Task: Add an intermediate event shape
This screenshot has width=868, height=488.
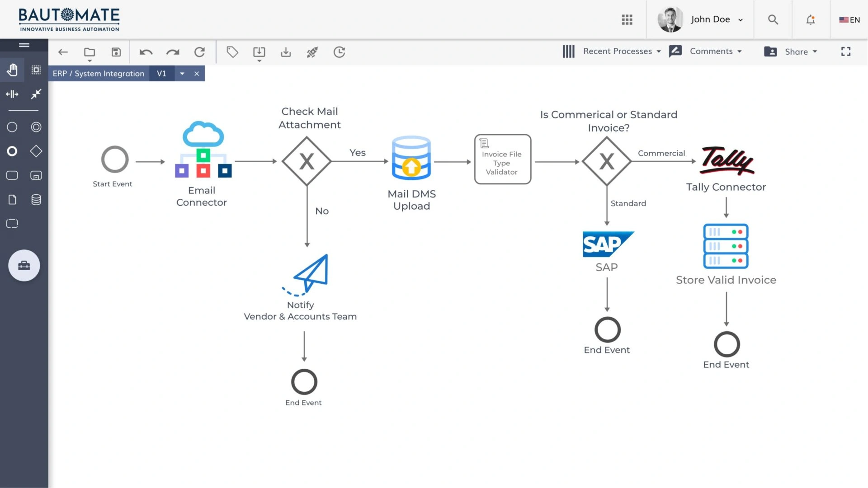Action: 36,127
